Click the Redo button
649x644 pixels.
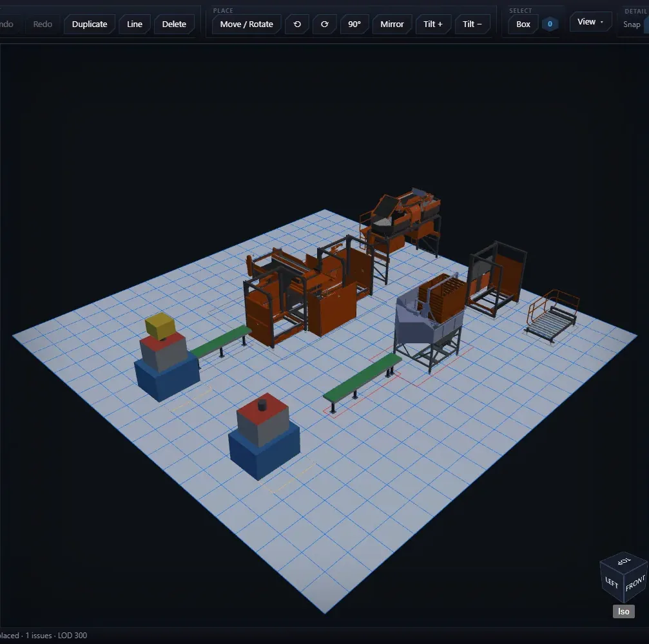coord(43,24)
